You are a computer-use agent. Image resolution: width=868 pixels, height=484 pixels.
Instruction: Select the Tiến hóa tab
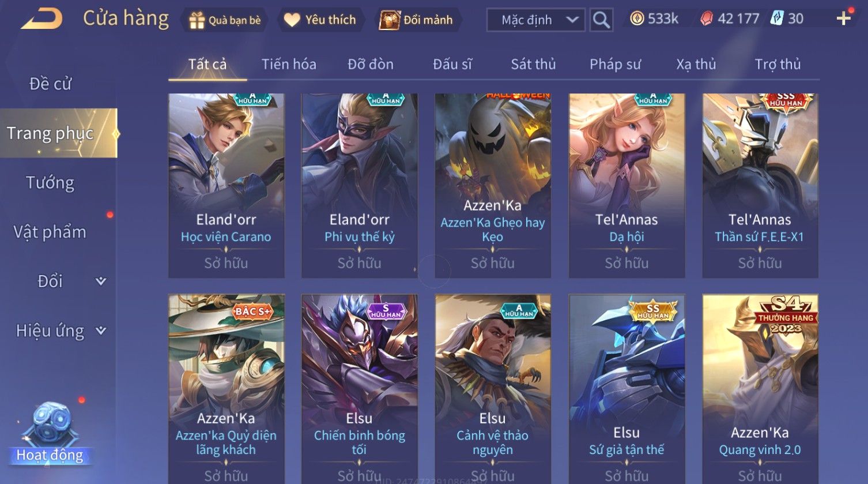pyautogui.click(x=289, y=64)
